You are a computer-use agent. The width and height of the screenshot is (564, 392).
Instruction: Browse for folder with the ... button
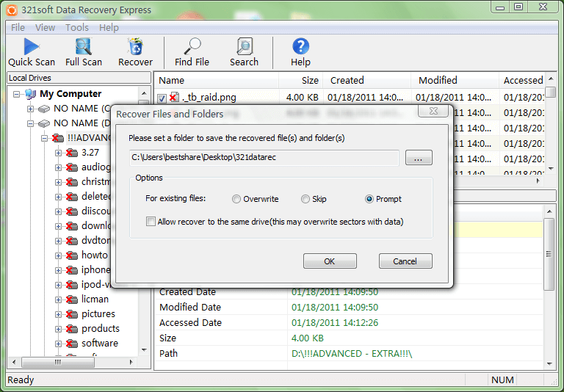point(419,158)
